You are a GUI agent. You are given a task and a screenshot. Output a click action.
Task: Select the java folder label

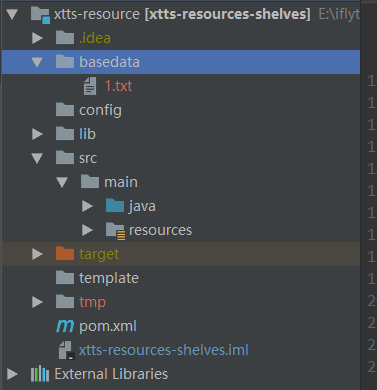point(142,207)
